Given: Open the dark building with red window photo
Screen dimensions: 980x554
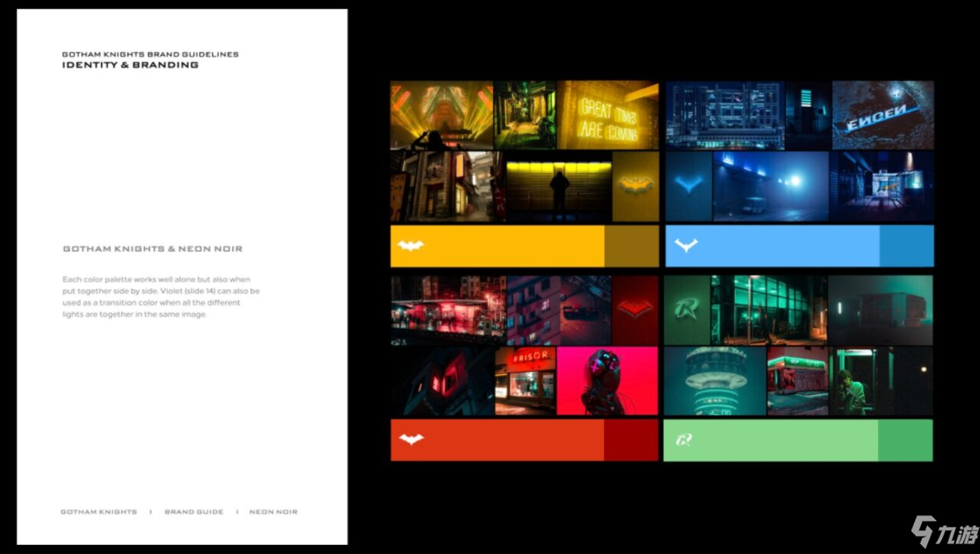Looking at the screenshot, I should tap(443, 381).
